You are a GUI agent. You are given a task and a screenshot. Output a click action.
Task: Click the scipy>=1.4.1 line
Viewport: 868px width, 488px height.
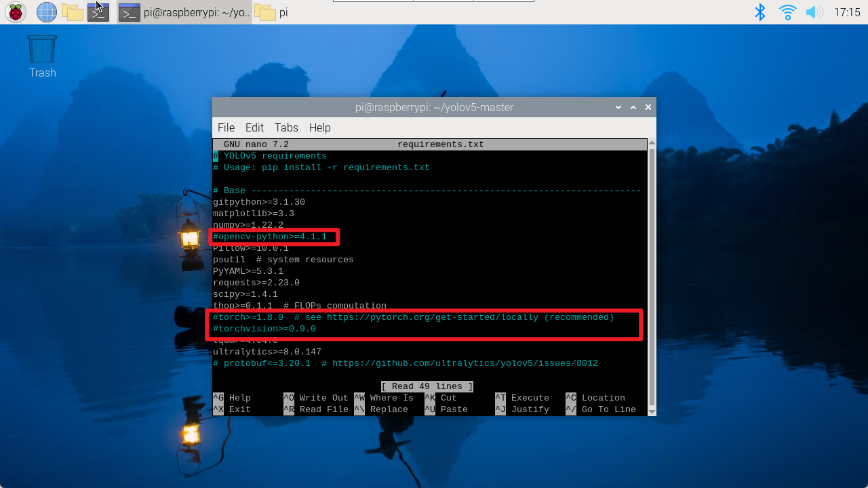coord(245,294)
